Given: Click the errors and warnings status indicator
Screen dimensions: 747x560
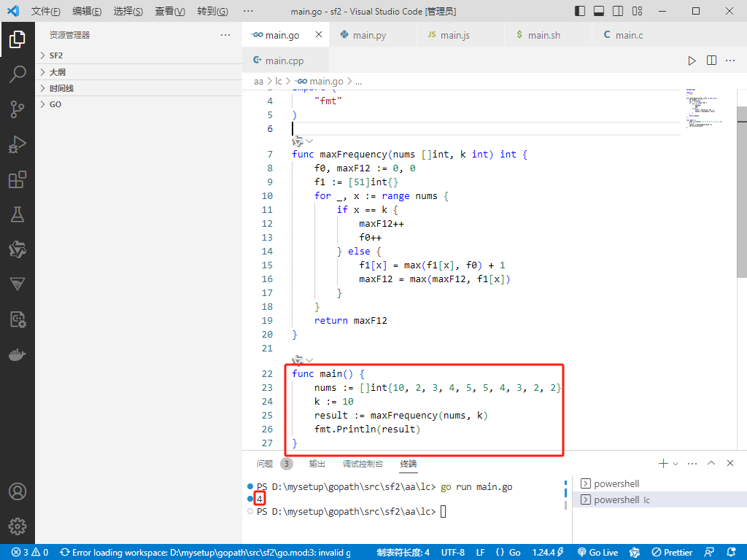Looking at the screenshot, I should 30,553.
